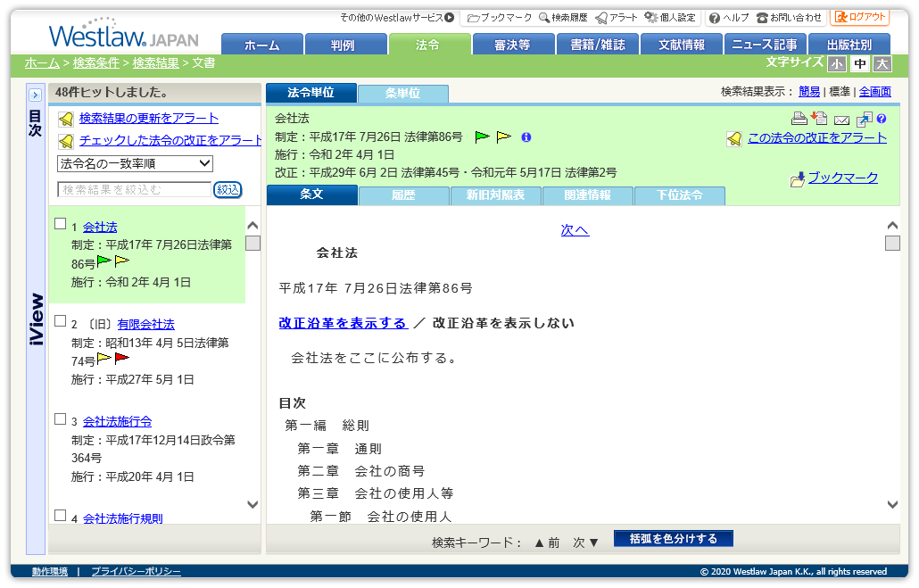Screen dimensions: 919x588
Task: Open the 法令名の一致率順 sort dropdown
Action: pos(135,163)
